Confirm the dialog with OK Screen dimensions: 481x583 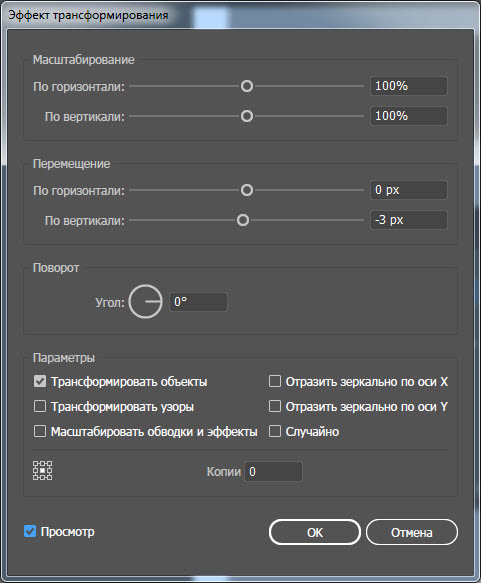pos(315,532)
